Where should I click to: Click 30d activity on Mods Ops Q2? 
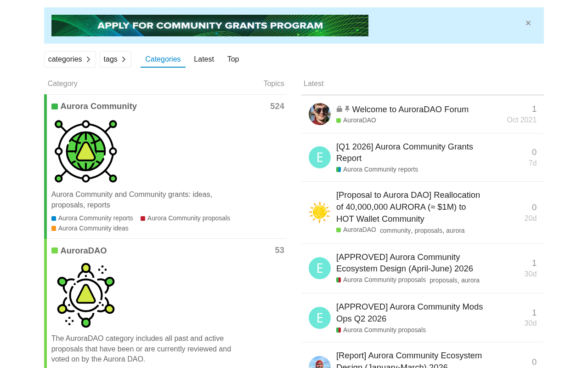(x=531, y=323)
